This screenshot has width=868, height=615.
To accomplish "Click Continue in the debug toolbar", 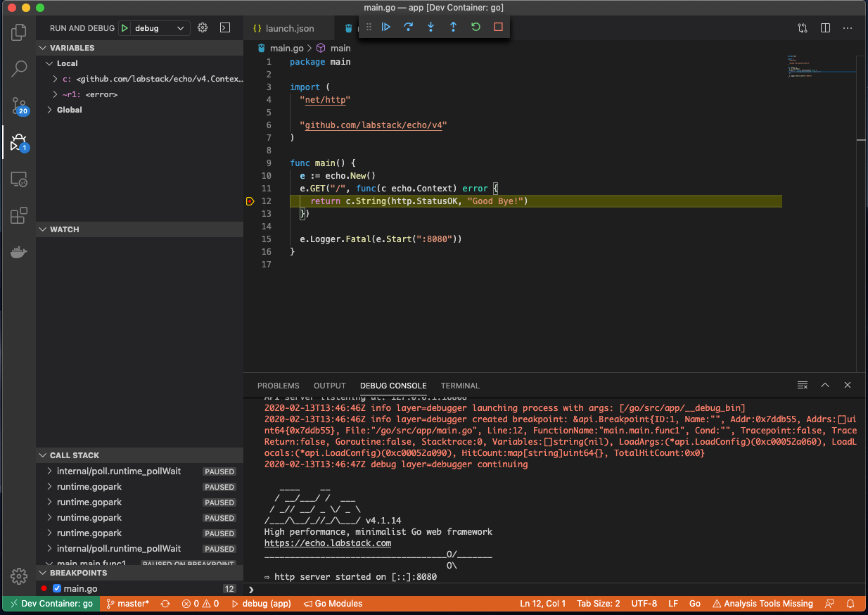I will coord(386,27).
